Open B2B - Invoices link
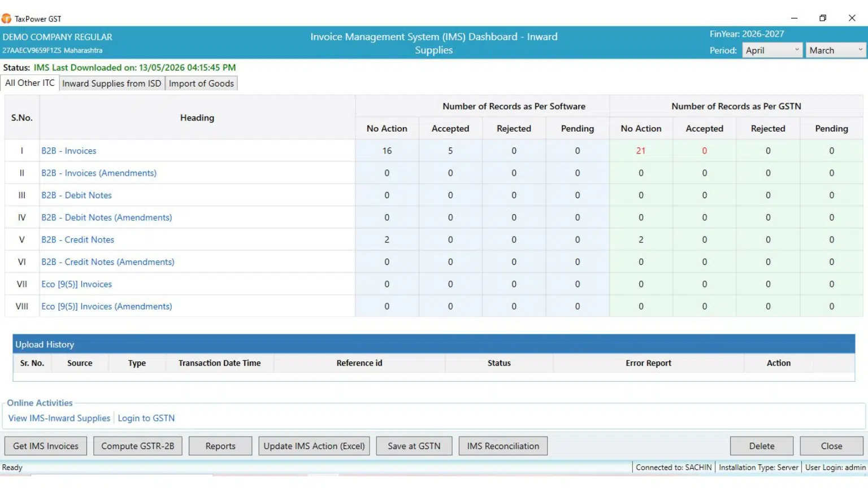Image resolution: width=868 pixels, height=488 pixels. (x=69, y=151)
